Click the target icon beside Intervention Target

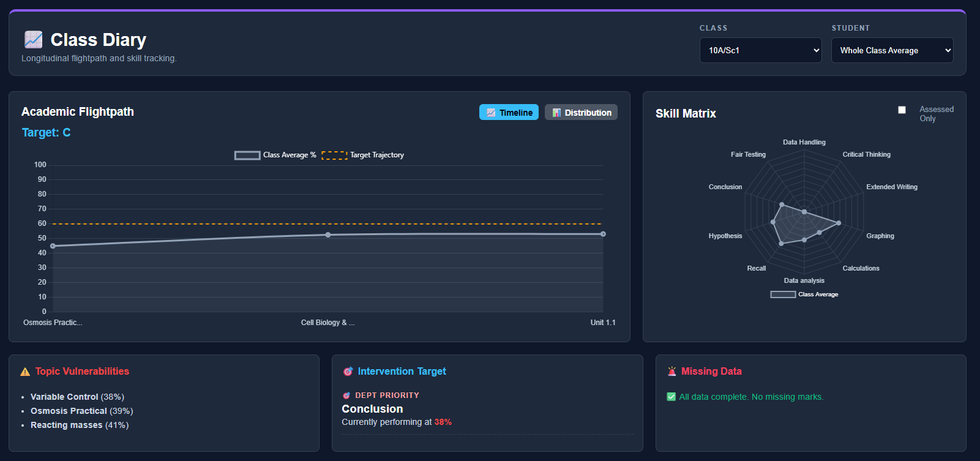click(x=348, y=372)
